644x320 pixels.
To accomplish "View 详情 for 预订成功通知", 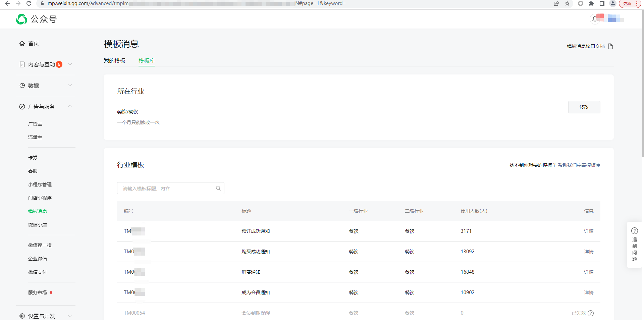I will [588, 231].
